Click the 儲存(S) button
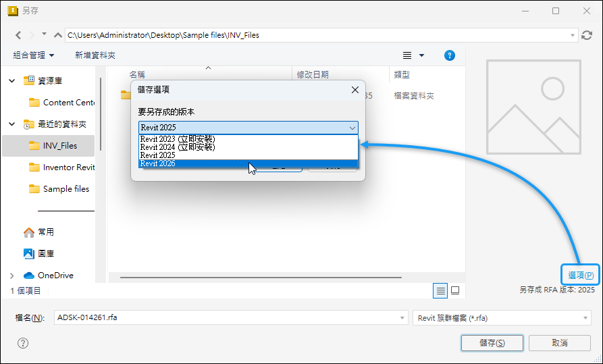The height and width of the screenshot is (364, 603). 492,343
